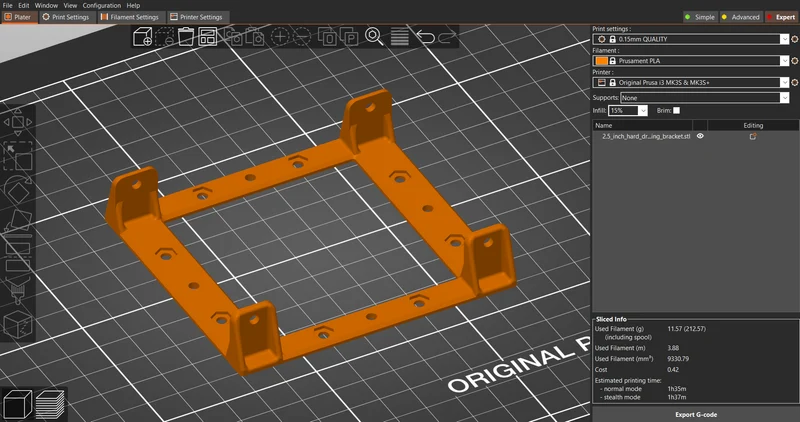Select the Rotate gizmo tool
This screenshot has height=422, width=800.
point(18,190)
